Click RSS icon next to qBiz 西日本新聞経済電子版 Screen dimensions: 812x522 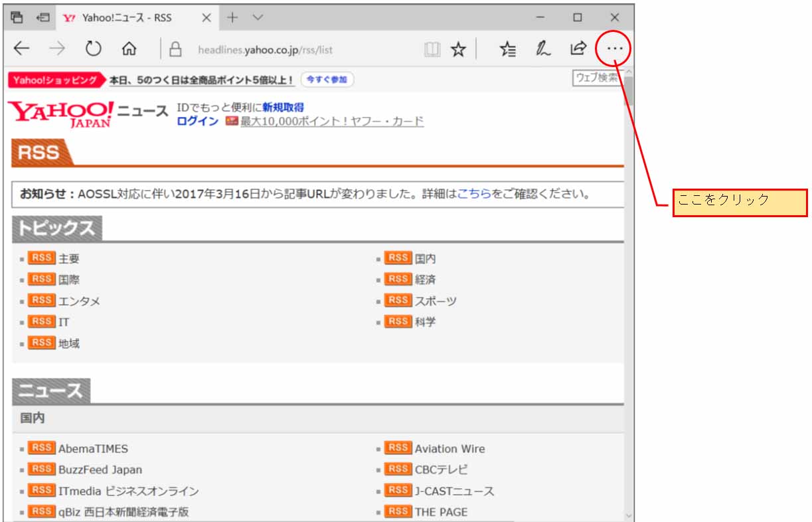tap(42, 511)
